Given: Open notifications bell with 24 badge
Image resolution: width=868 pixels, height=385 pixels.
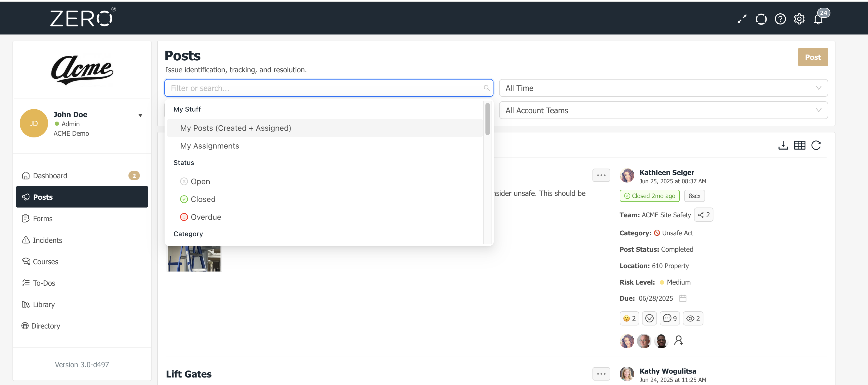Looking at the screenshot, I should tap(819, 19).
